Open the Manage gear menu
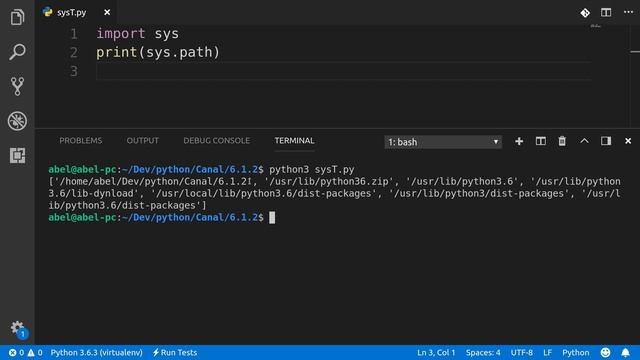640x360 pixels. pyautogui.click(x=17, y=329)
